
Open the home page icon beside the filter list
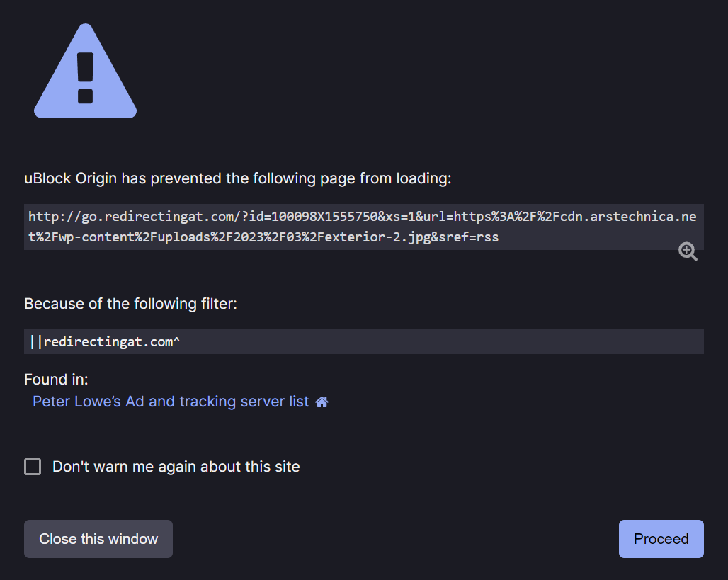click(x=322, y=402)
